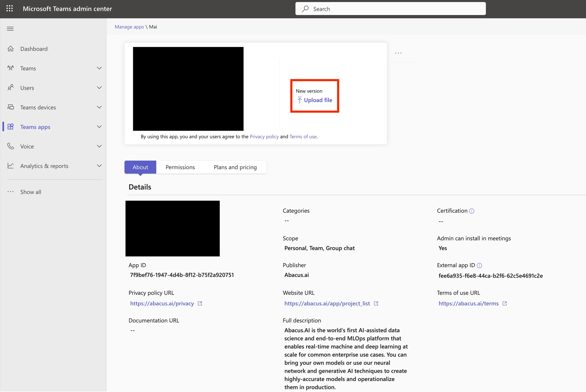Viewport: 586px width, 392px height.
Task: Open Analytics & reports via its chart icon
Action: click(x=11, y=166)
